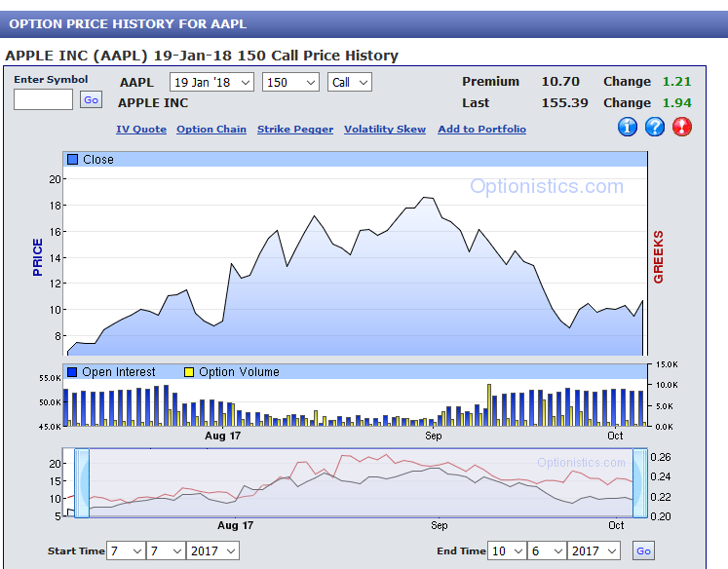
Task: Click the Aug 17 label under volume chart
Action: (223, 436)
